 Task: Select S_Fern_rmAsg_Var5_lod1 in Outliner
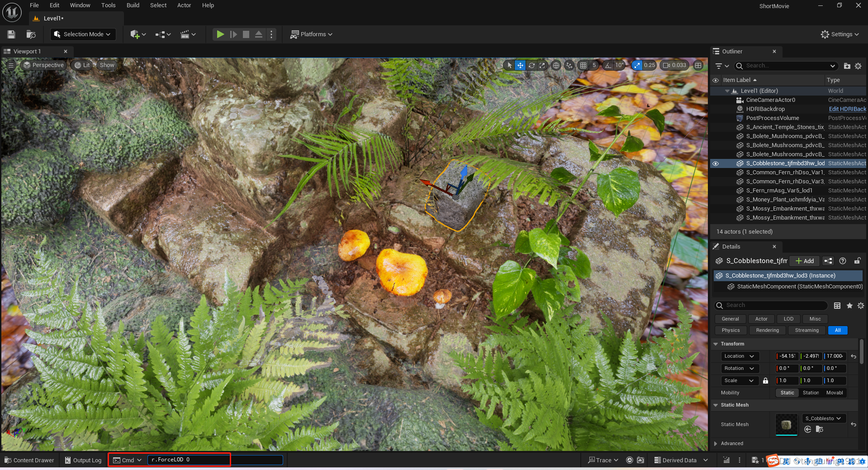(x=779, y=191)
